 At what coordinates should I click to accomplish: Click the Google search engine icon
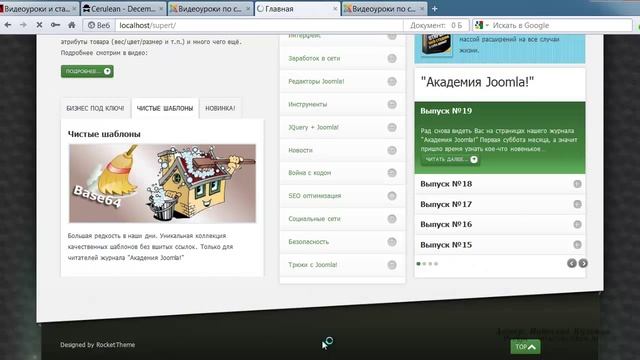479,25
